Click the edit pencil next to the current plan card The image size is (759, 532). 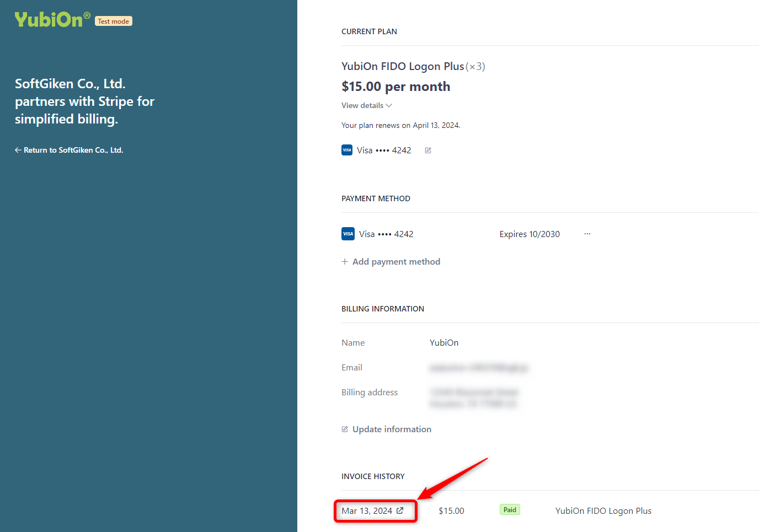point(428,151)
